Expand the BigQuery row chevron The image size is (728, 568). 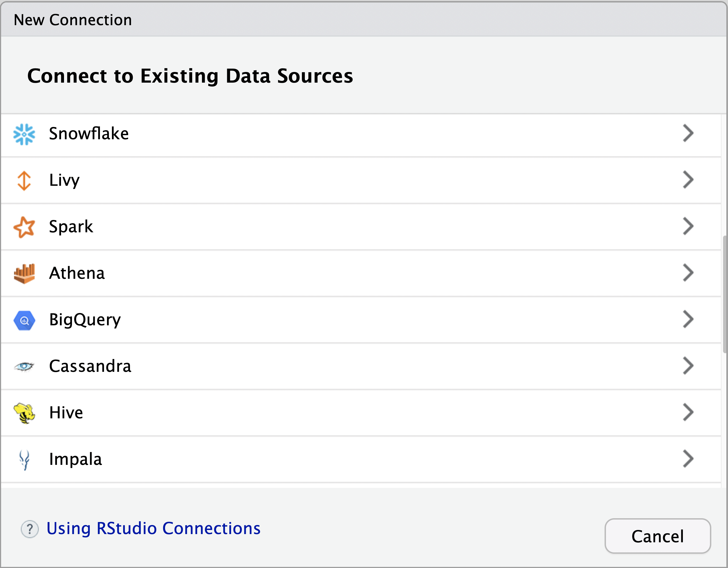click(688, 319)
